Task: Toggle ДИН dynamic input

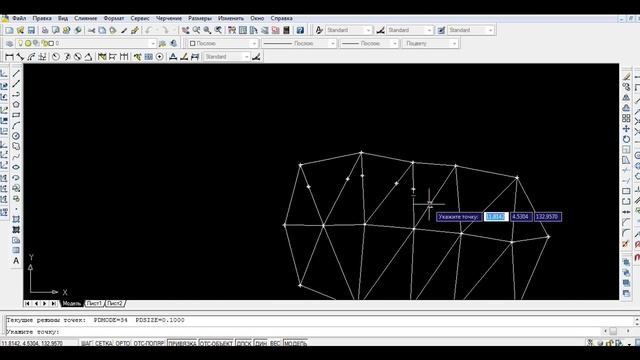Action: pos(261,343)
